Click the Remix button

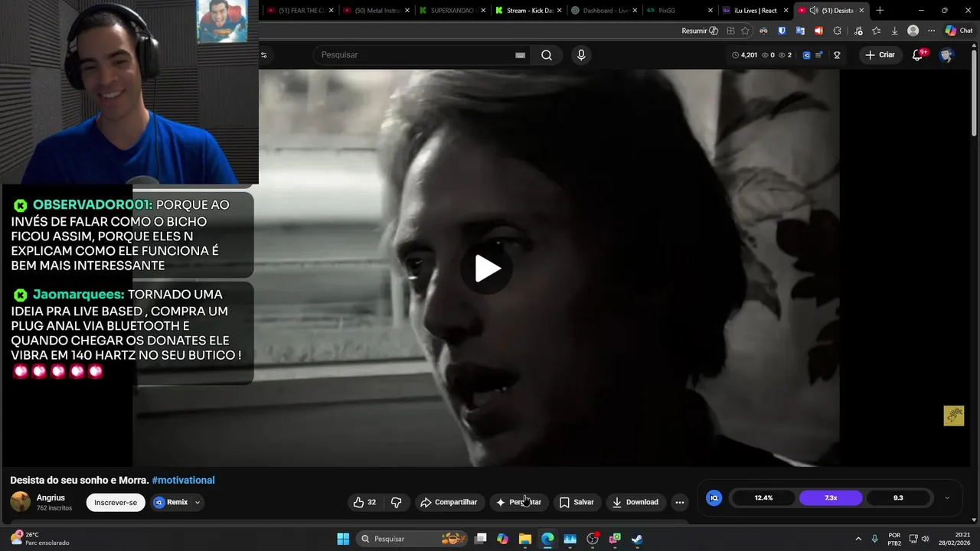pyautogui.click(x=171, y=502)
